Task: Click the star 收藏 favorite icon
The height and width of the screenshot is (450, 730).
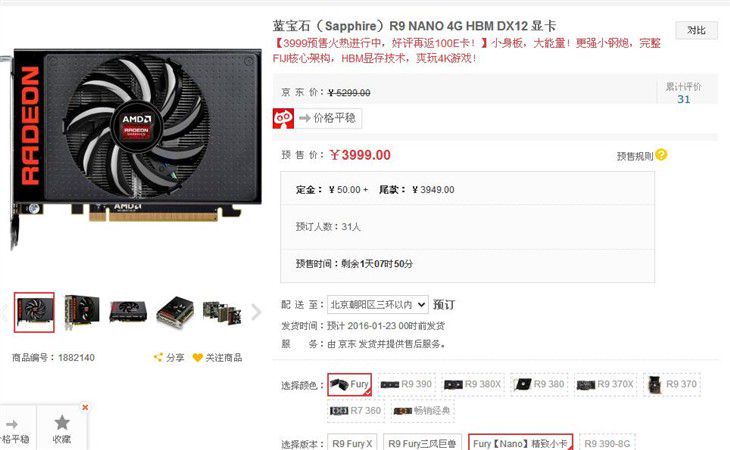Action: tap(62, 423)
